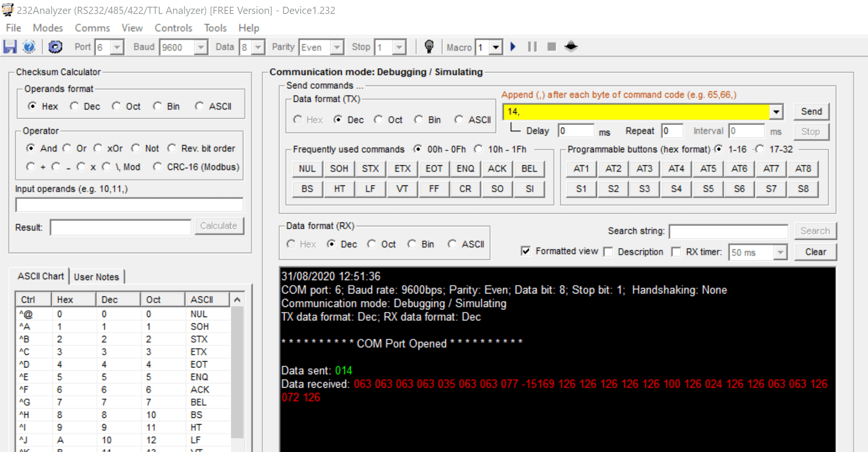Enable the Description checkbox

coord(608,252)
